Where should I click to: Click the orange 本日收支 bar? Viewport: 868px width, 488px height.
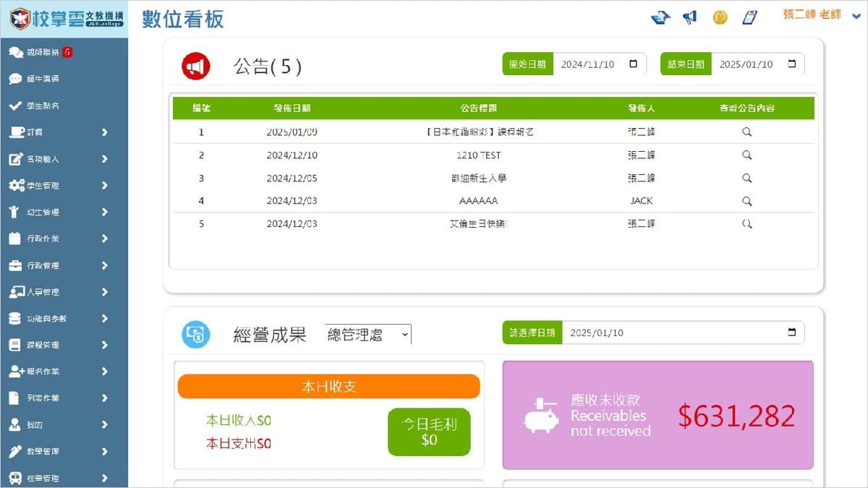coord(329,386)
